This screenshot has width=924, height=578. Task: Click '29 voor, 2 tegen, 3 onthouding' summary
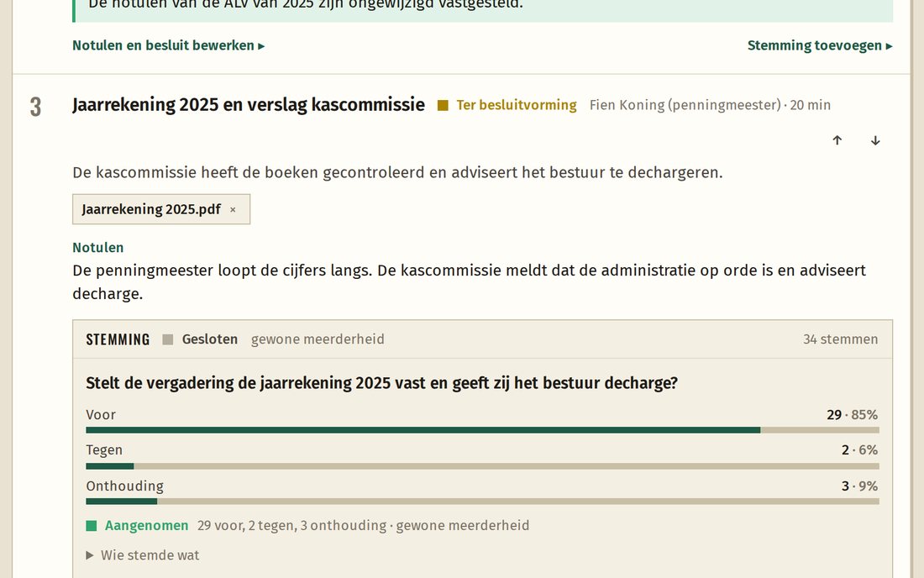291,526
